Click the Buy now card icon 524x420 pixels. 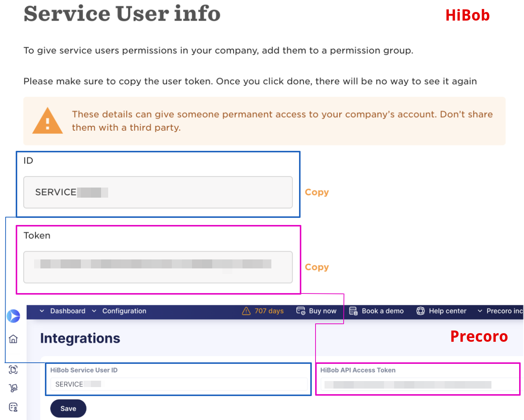click(301, 311)
